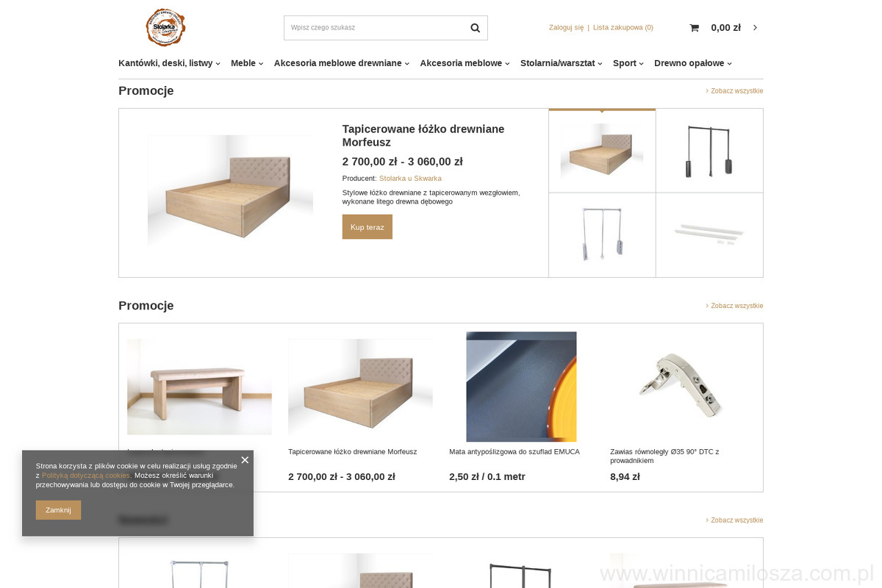This screenshot has width=882, height=588.
Task: Open the shopping cart icon
Action: pyautogui.click(x=694, y=28)
